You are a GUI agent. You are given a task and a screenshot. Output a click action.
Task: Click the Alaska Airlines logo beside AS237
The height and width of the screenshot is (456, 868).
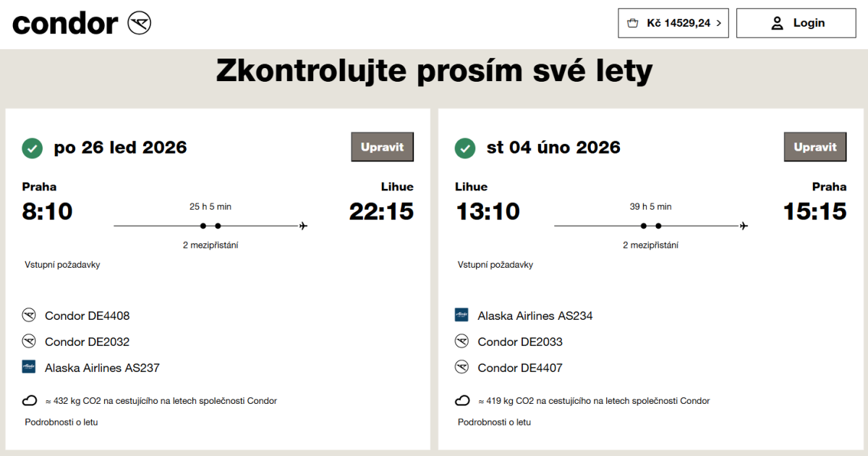tap(29, 367)
